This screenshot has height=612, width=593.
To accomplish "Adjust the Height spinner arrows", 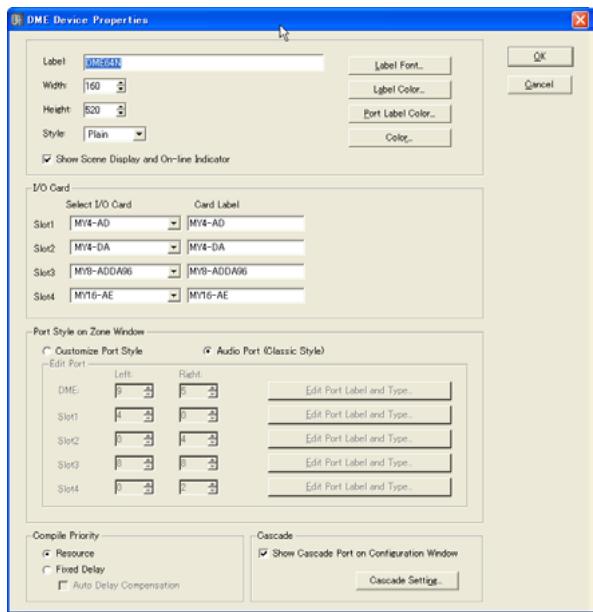I will (121, 110).
